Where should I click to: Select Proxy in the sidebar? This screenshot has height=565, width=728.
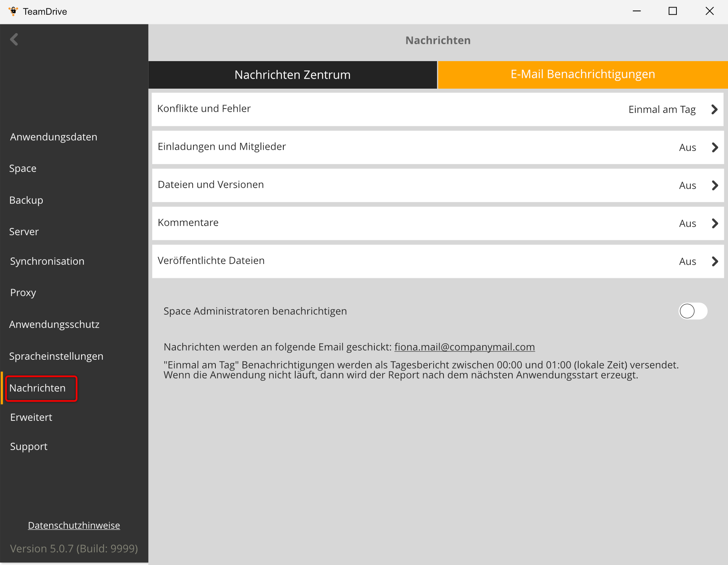23,293
